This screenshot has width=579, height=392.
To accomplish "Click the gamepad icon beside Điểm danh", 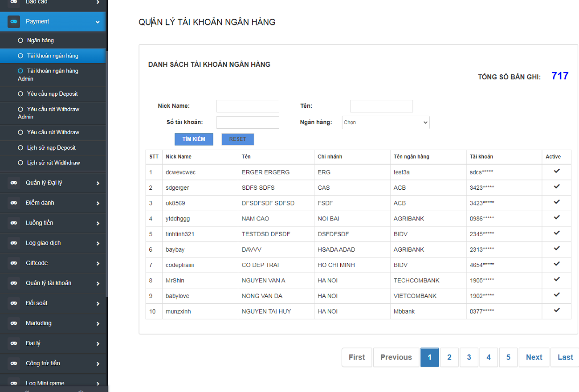I will [x=14, y=203].
